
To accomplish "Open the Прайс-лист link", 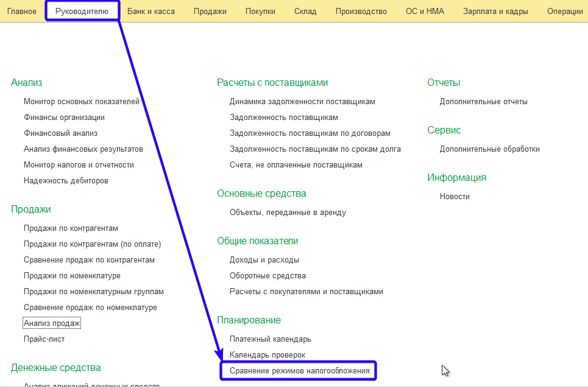I will (x=44, y=339).
